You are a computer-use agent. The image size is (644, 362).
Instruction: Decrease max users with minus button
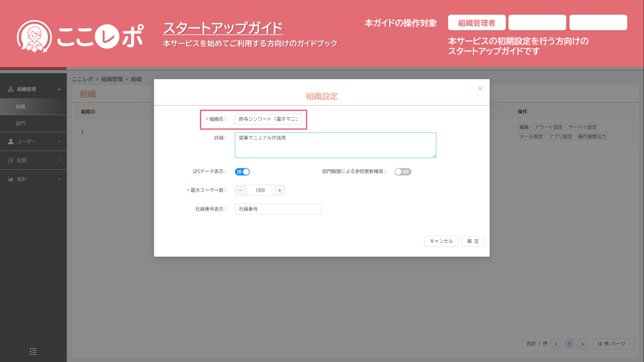pyautogui.click(x=240, y=190)
